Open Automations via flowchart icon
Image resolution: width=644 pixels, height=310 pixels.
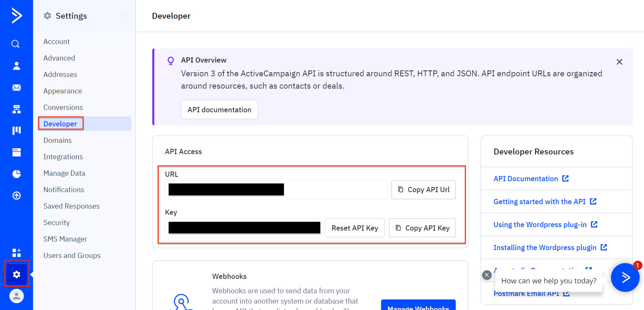pos(16,109)
